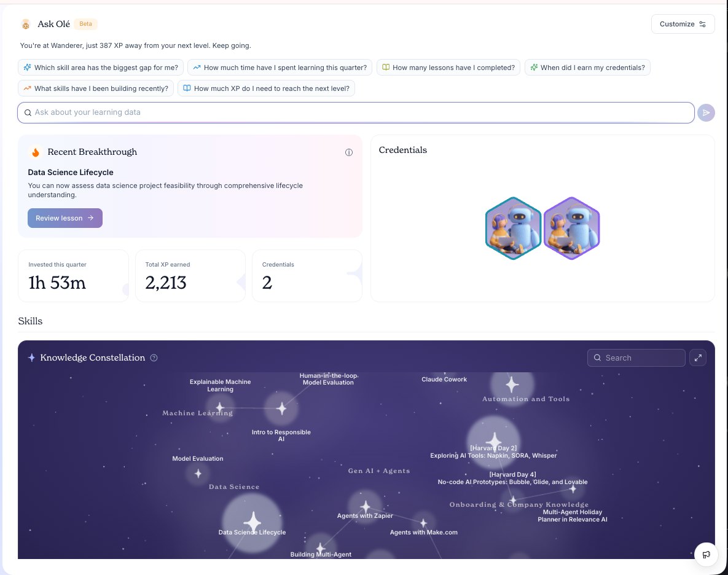Viewport: 728px width, 575px height.
Task: Click 'How much XP do I need' suggestion
Action: 266,88
